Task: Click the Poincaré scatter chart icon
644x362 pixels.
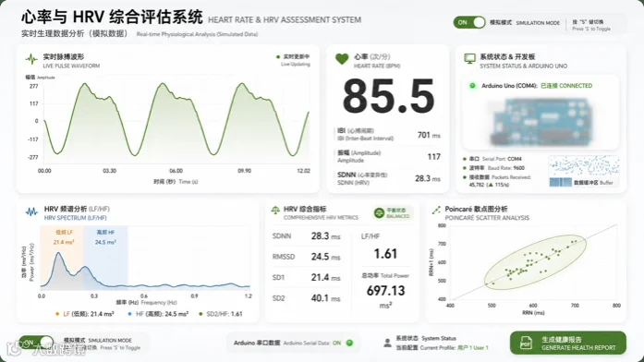Action: (436, 211)
